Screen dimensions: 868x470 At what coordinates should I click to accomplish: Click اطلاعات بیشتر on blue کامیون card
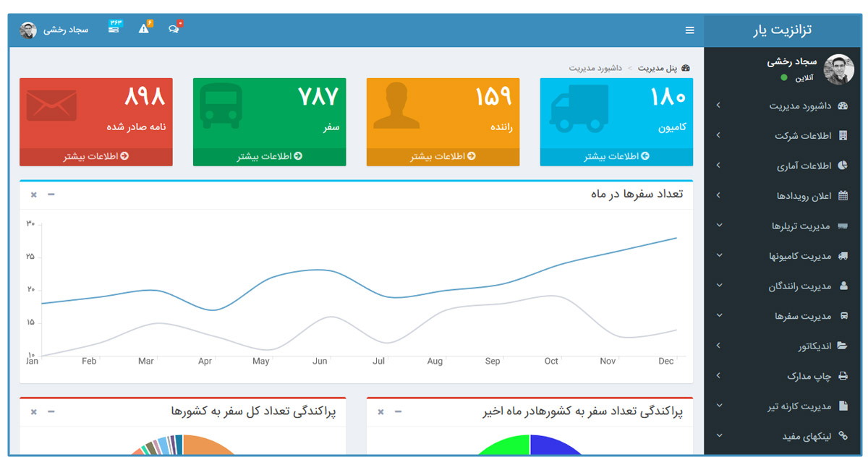[x=616, y=157]
